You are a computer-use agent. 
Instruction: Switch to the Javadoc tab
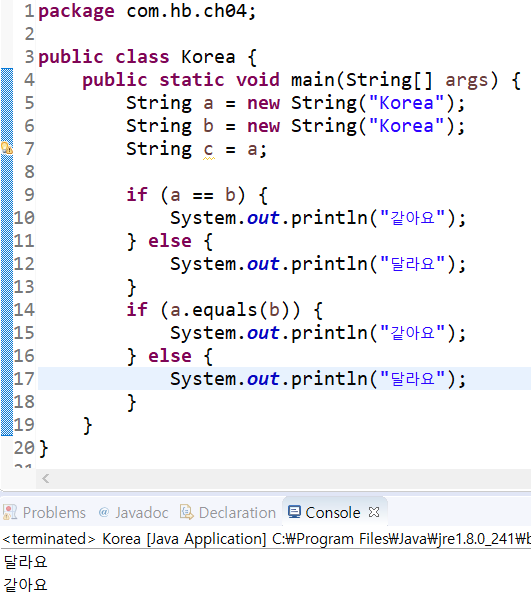pyautogui.click(x=134, y=513)
